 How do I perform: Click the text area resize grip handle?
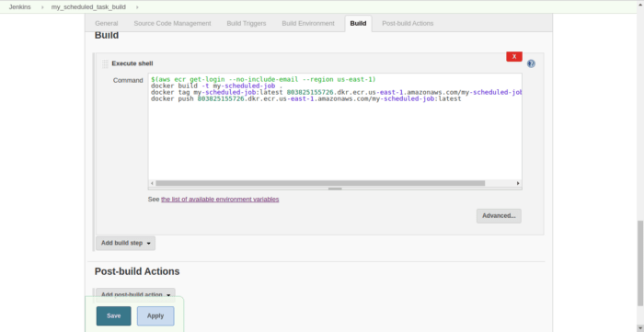point(335,189)
